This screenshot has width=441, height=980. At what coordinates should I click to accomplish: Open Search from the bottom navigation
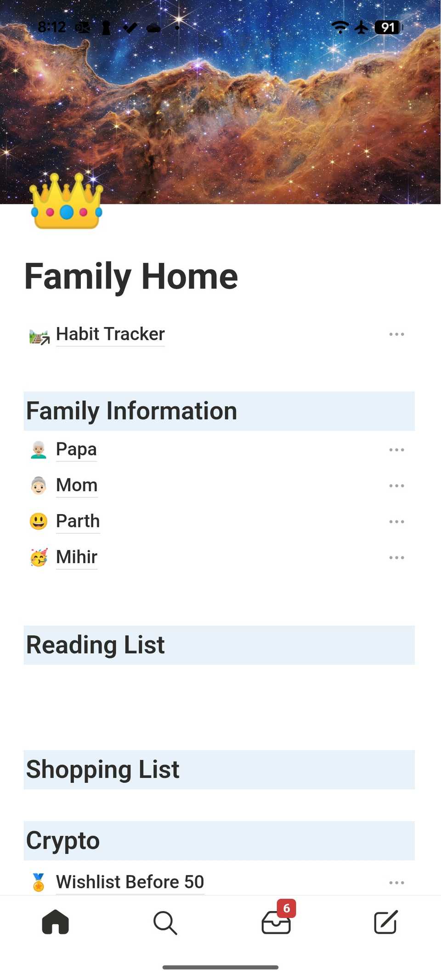point(165,923)
